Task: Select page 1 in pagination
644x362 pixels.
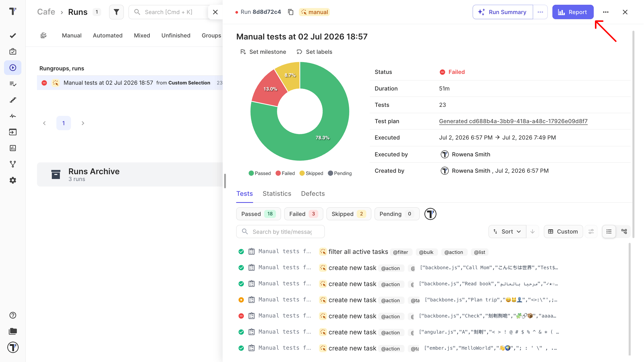Action: tap(64, 123)
